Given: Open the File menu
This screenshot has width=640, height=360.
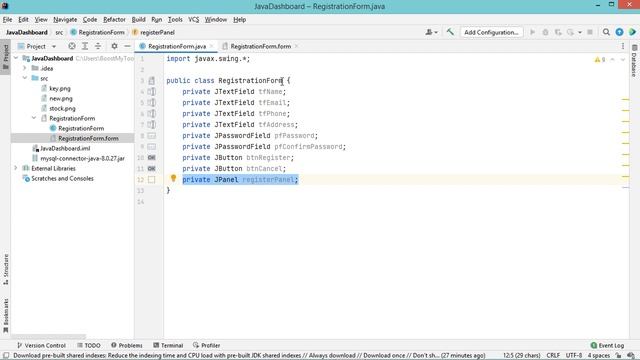Looking at the screenshot, I should point(7,19).
